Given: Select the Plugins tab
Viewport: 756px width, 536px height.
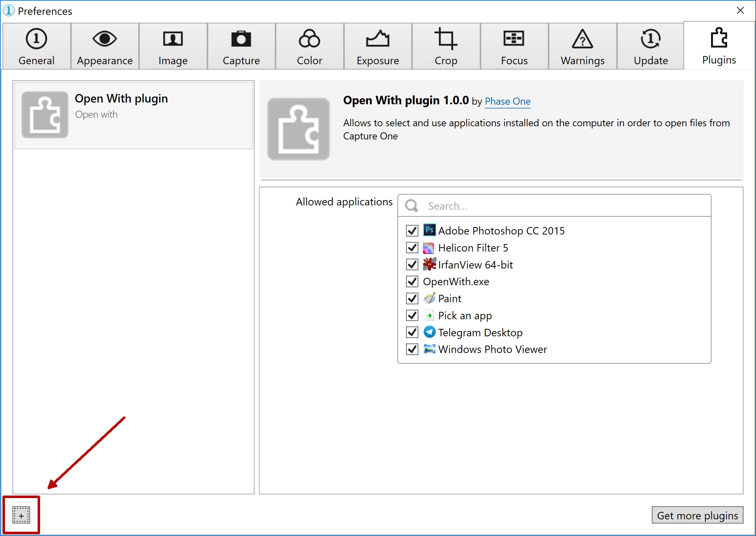Looking at the screenshot, I should click(x=719, y=45).
